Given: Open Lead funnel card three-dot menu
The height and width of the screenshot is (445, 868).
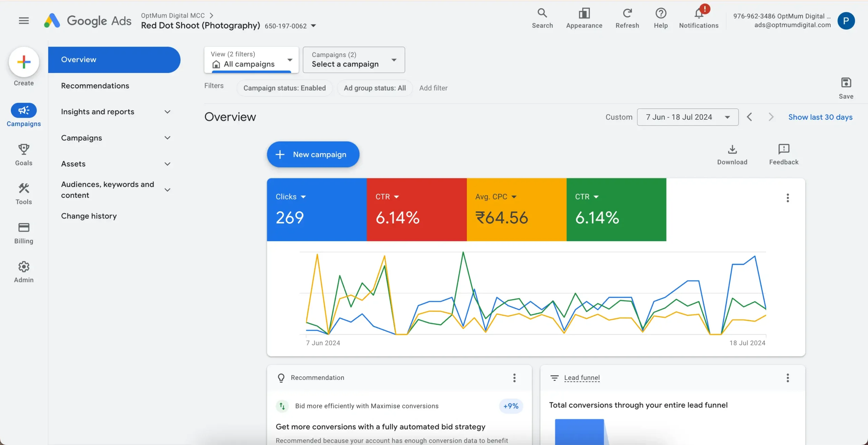Looking at the screenshot, I should [787, 378].
